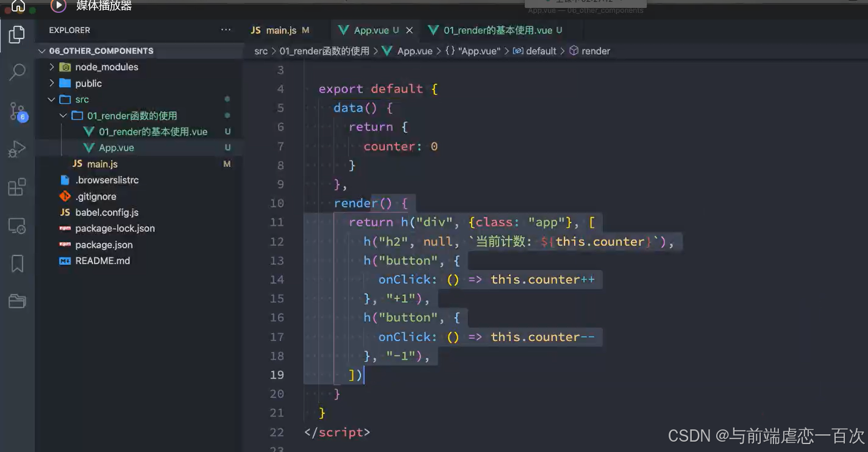The height and width of the screenshot is (452, 868).
Task: Click 'data() {' on line 5
Action: coord(363,108)
